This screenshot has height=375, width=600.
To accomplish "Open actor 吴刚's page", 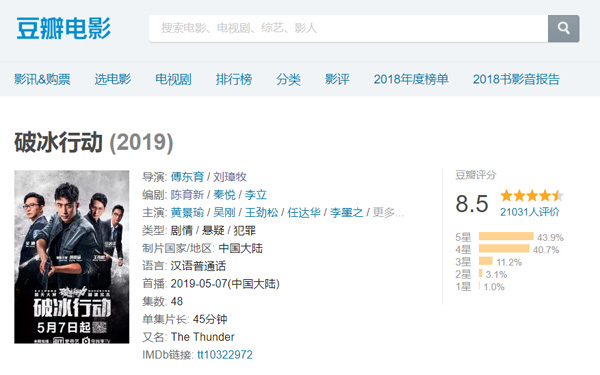I will click(x=224, y=212).
